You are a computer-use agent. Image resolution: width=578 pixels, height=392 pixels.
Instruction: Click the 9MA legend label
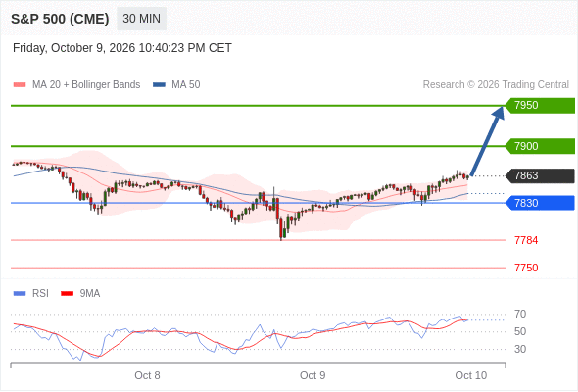(90, 294)
